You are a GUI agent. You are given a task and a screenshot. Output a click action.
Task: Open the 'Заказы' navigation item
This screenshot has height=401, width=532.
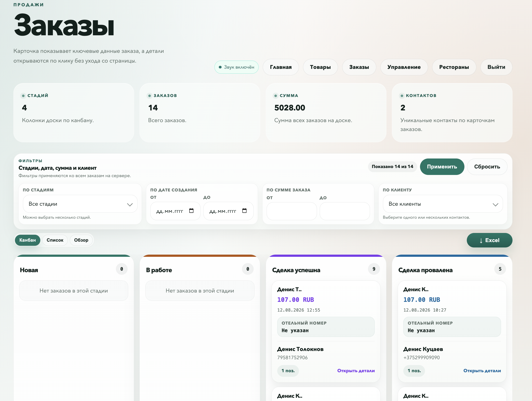coord(359,67)
